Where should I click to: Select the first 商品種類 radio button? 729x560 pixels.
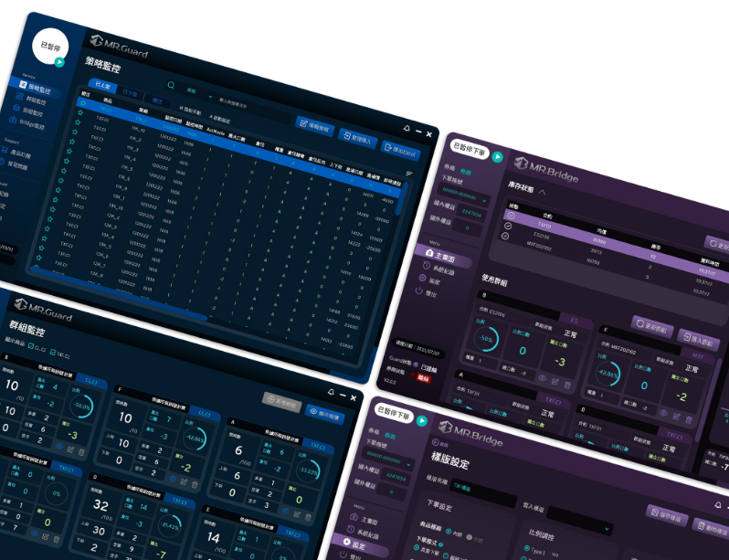tap(449, 531)
